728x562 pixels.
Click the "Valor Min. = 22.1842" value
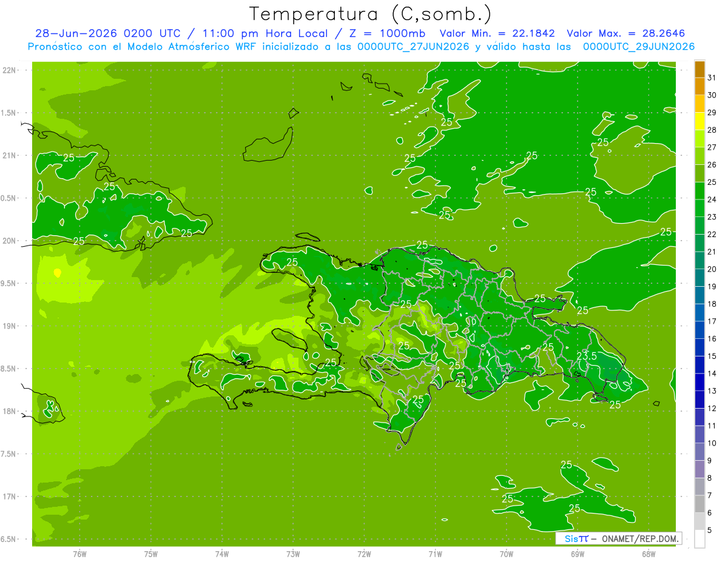tap(497, 33)
